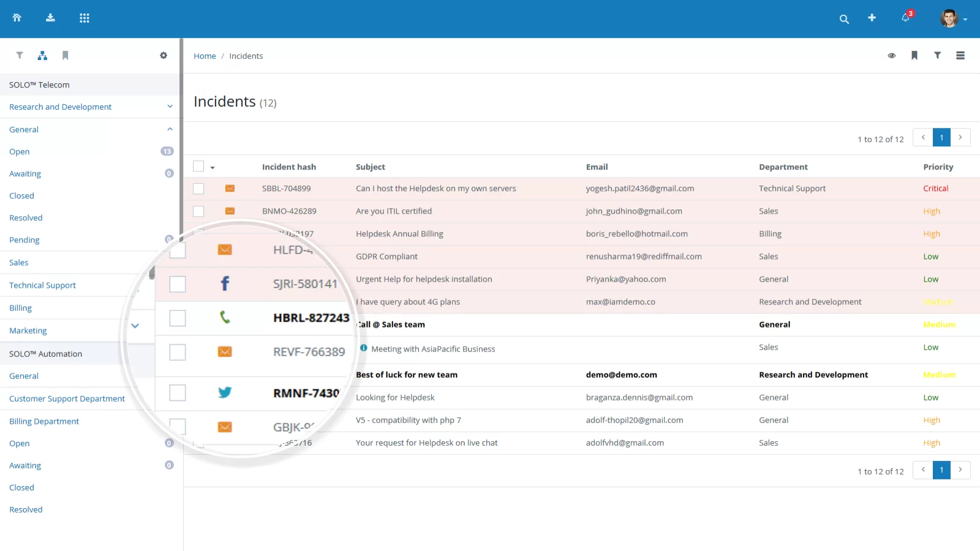Screen dimensions: 980x551
Task: Click the phone icon for HBRL-827243
Action: tap(225, 317)
